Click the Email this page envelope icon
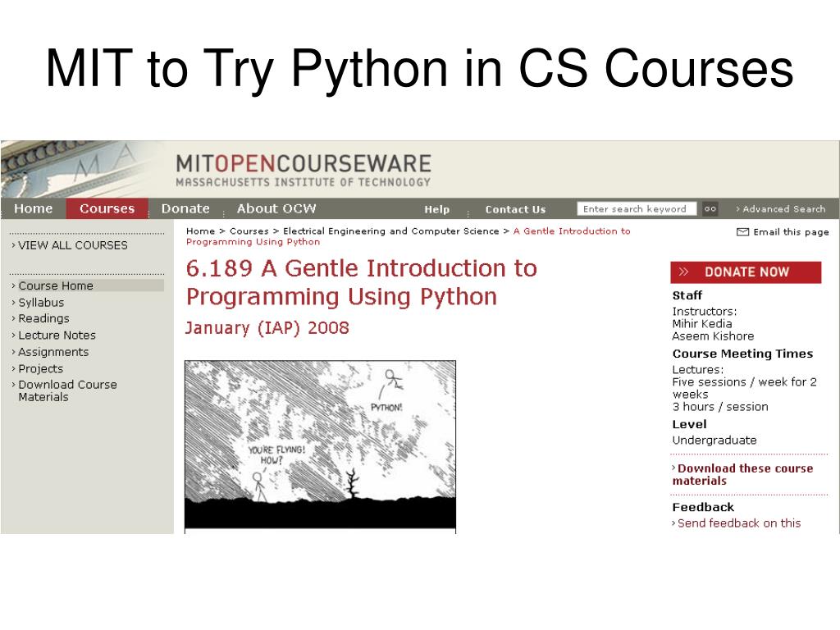840x630 pixels. click(x=742, y=232)
